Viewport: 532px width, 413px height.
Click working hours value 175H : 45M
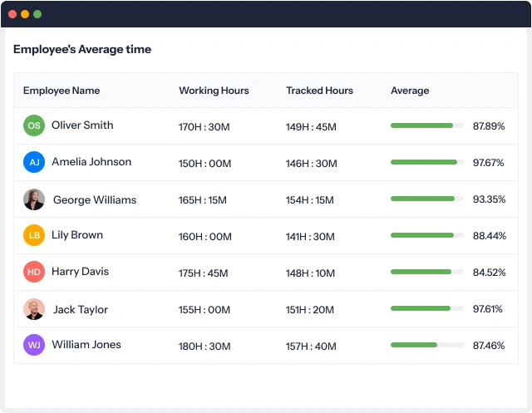(x=203, y=273)
